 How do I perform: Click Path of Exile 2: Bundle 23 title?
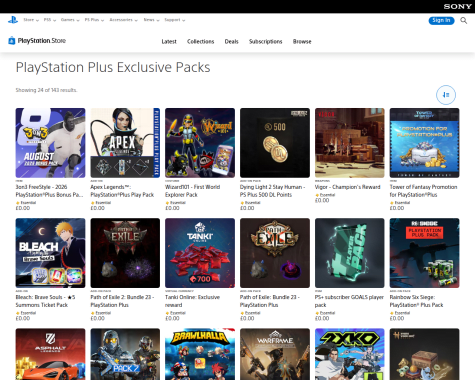[122, 301]
